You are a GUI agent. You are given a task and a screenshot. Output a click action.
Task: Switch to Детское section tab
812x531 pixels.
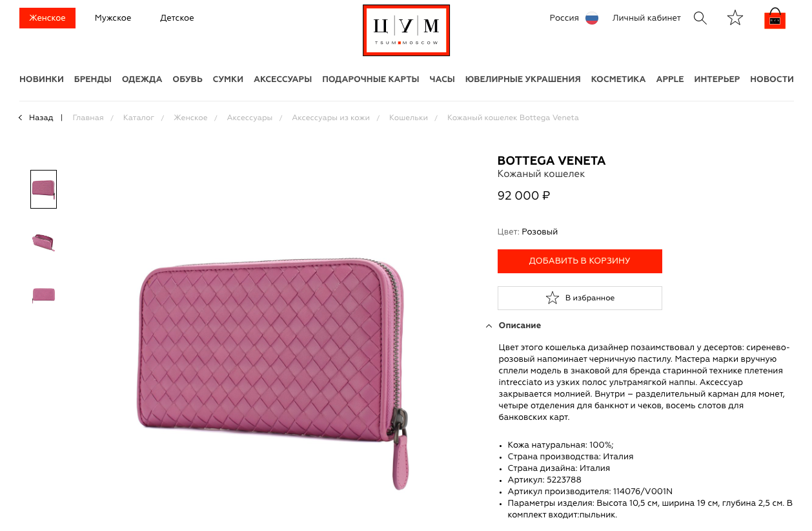pyautogui.click(x=177, y=18)
